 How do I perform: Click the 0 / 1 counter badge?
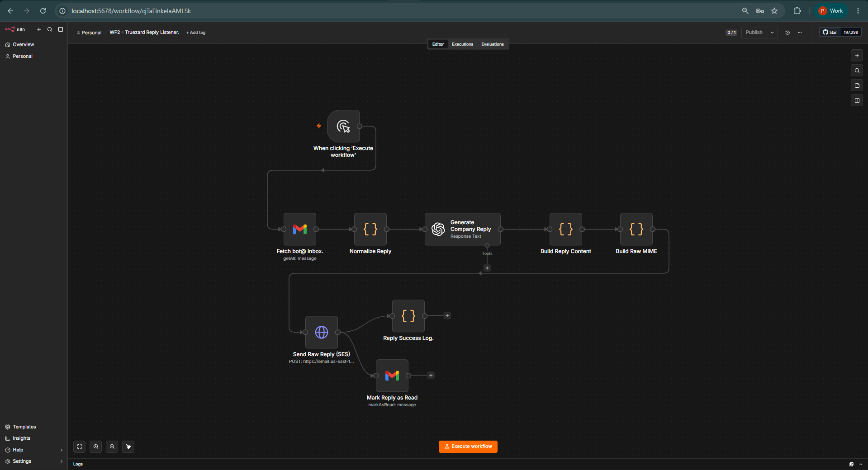[731, 33]
